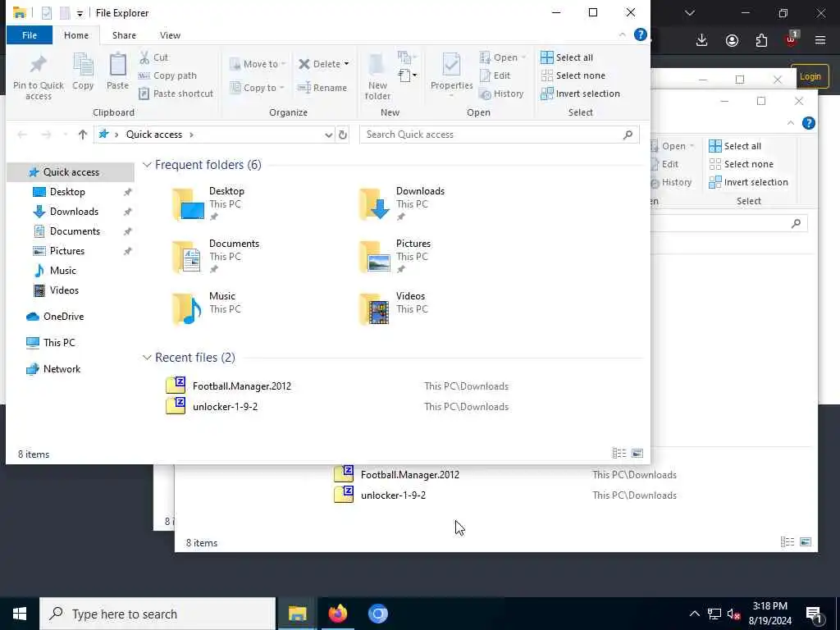Select the Home ribbon tab
The height and width of the screenshot is (630, 840).
click(76, 34)
